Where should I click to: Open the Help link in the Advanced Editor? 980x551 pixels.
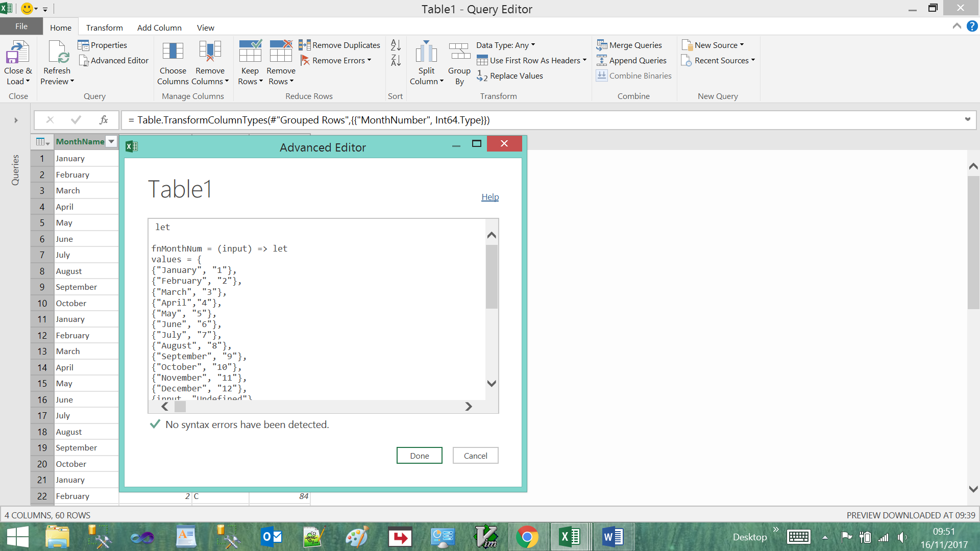[x=489, y=197]
